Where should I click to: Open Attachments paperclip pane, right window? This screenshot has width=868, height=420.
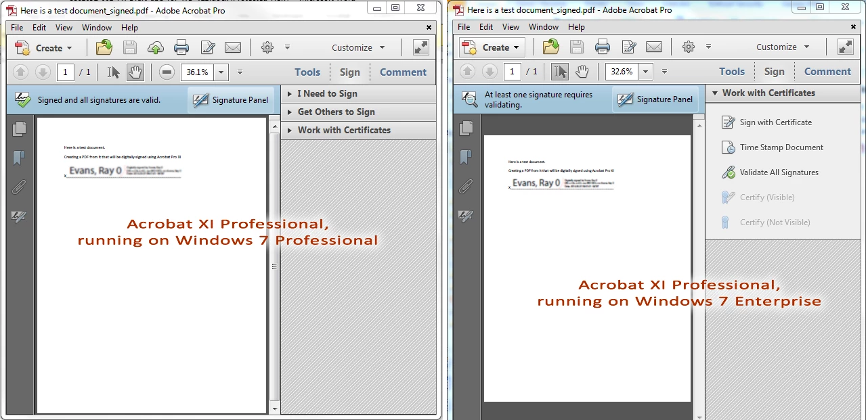click(466, 187)
